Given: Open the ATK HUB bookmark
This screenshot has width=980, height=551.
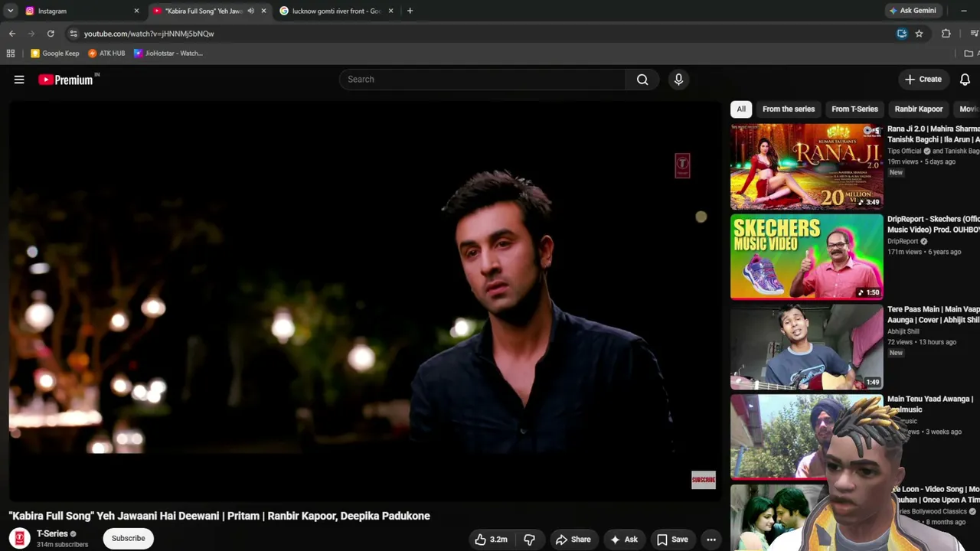Looking at the screenshot, I should click(106, 54).
